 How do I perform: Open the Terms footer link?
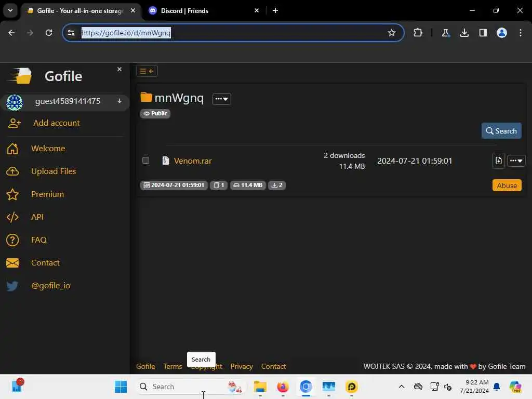point(172,366)
